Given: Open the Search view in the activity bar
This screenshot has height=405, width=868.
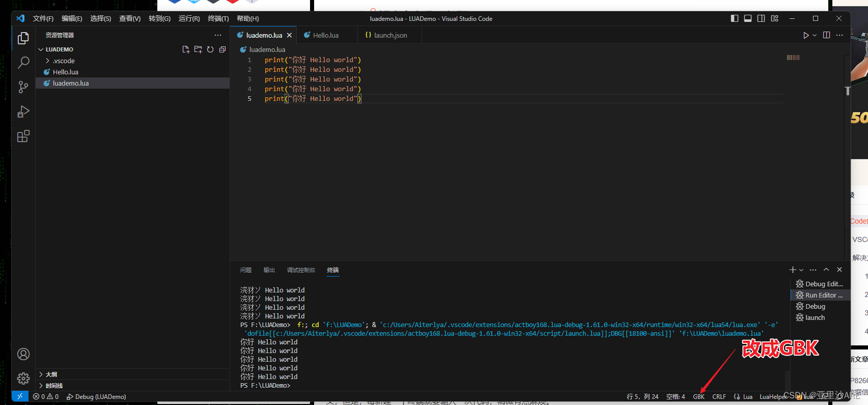Looking at the screenshot, I should 23,63.
